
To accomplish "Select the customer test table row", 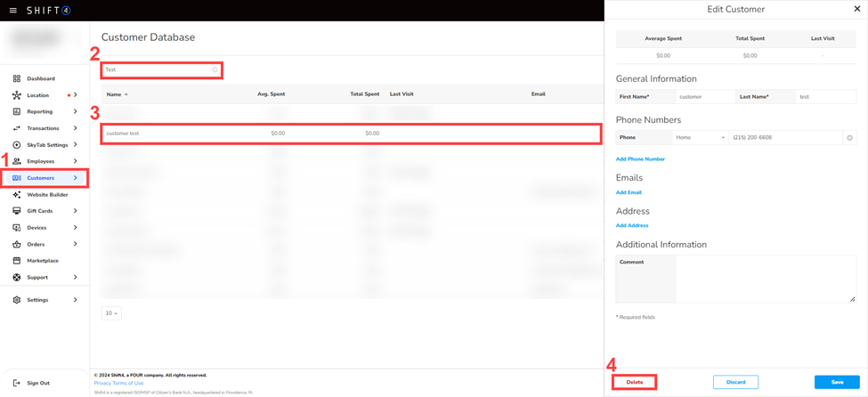I will coord(350,134).
